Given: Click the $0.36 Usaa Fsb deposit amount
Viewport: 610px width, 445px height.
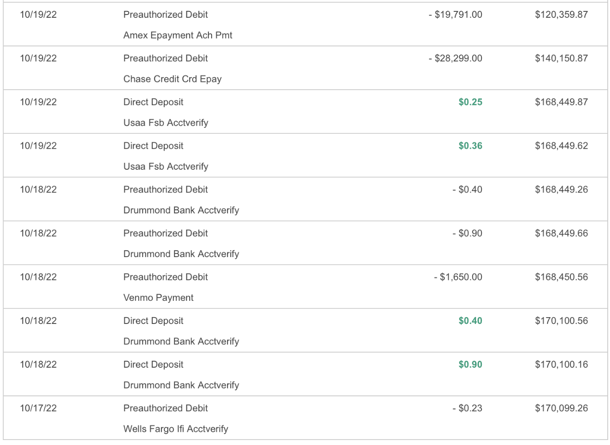Looking at the screenshot, I should (470, 146).
